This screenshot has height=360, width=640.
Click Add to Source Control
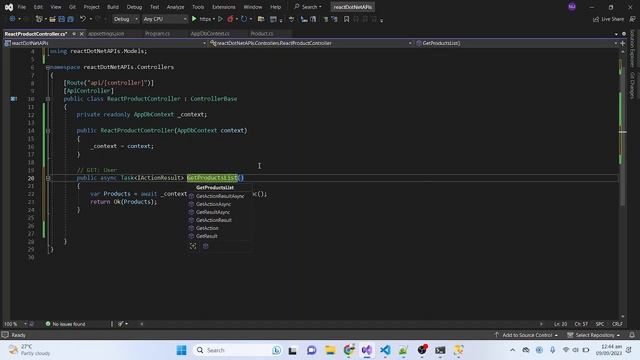(526, 335)
